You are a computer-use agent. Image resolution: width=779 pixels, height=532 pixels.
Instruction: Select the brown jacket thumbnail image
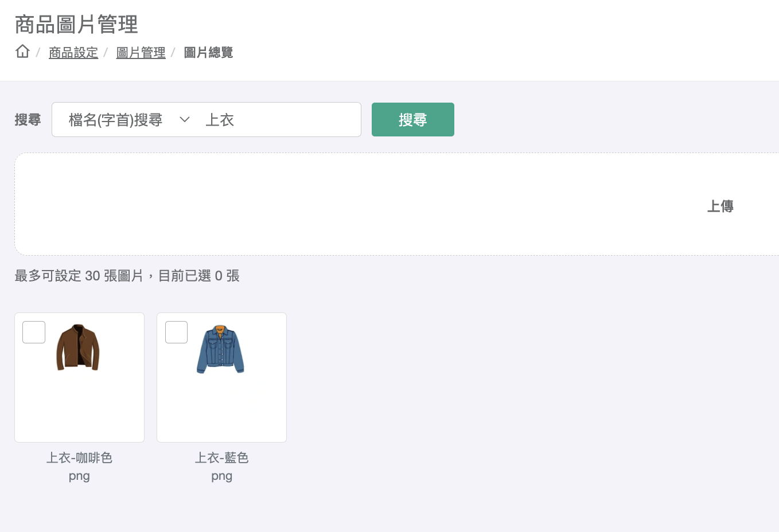point(78,347)
